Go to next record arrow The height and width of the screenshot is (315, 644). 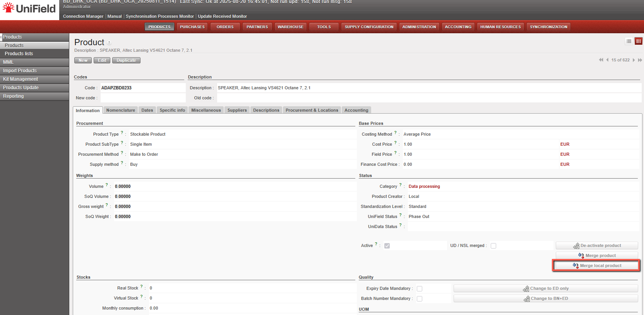pyautogui.click(x=634, y=60)
